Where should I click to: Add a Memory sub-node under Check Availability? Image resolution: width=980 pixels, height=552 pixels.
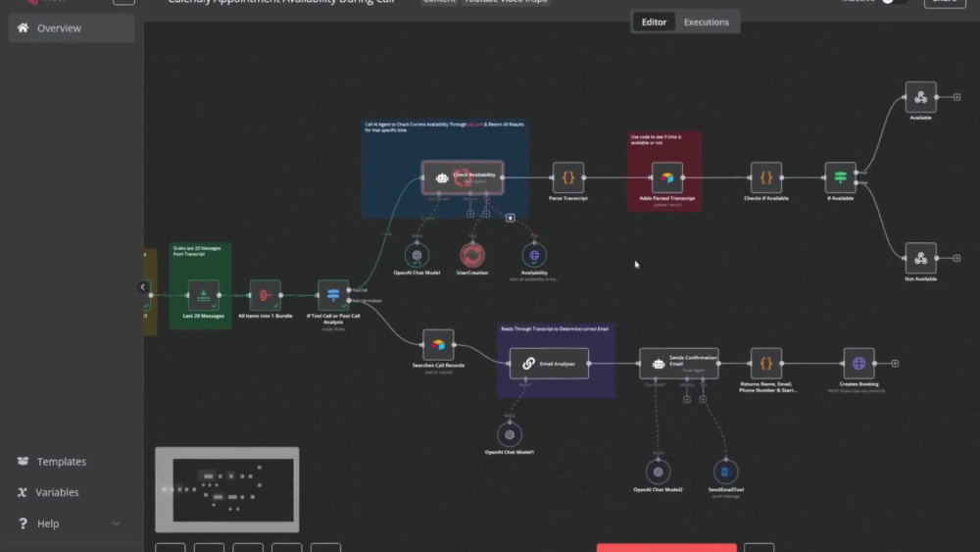pyautogui.click(x=470, y=214)
